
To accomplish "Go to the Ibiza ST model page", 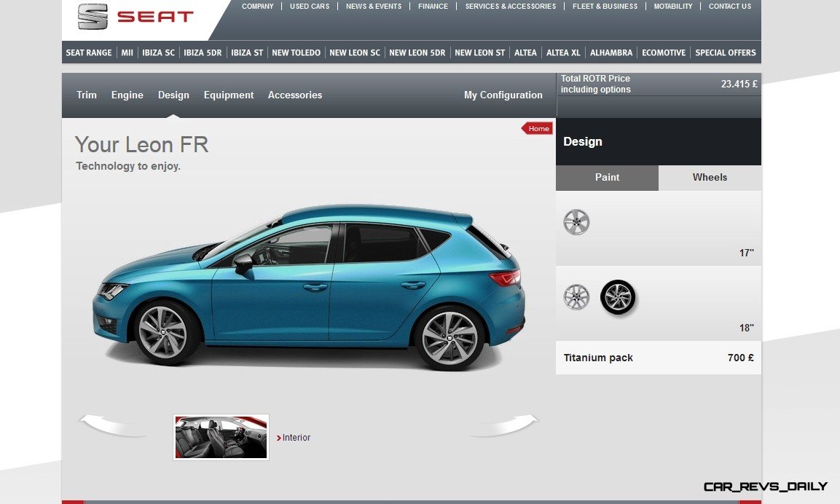I will tap(247, 52).
